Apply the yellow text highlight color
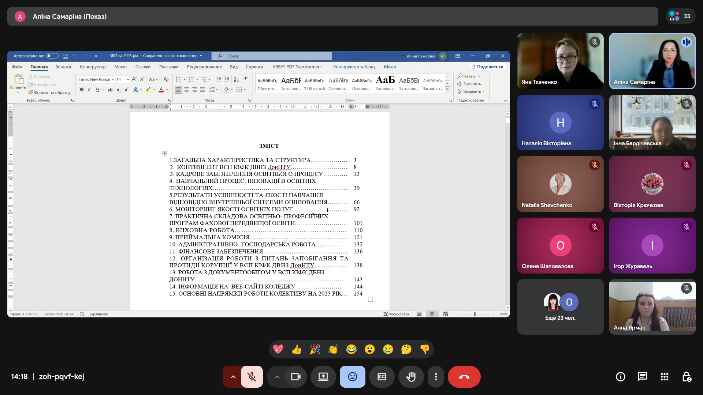This screenshot has height=395, width=703. (x=148, y=90)
